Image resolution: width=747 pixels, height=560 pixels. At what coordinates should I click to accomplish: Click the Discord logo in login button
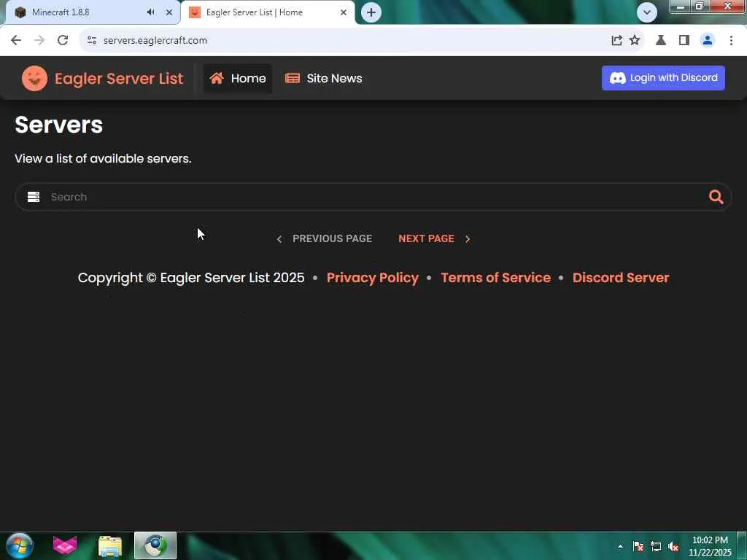pyautogui.click(x=618, y=78)
